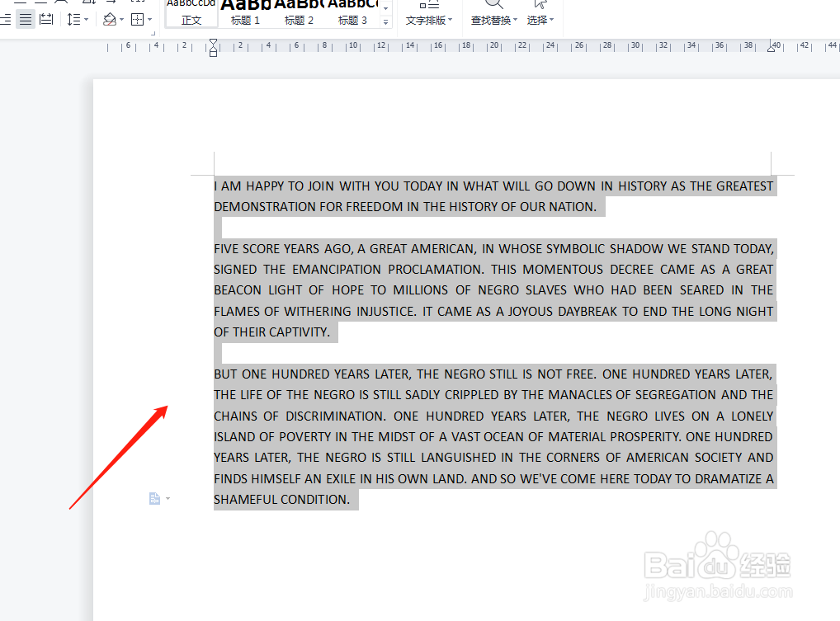The height and width of the screenshot is (621, 840).
Task: Click the paragraph starting 'FIVE SCORE YEARS AGO'
Action: point(493,290)
